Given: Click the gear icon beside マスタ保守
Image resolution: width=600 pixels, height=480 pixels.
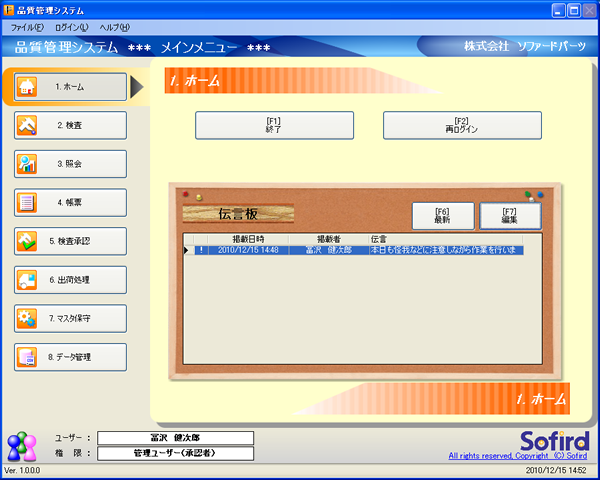Looking at the screenshot, I should tap(28, 318).
